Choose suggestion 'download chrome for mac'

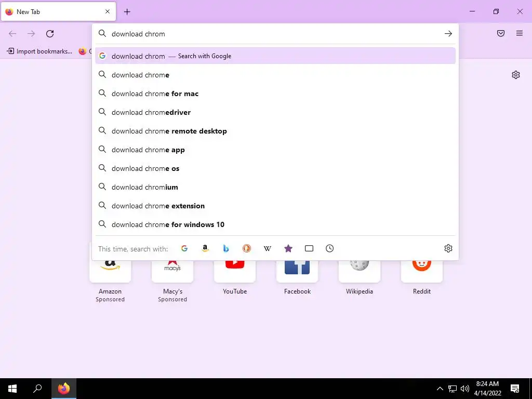[275, 94]
